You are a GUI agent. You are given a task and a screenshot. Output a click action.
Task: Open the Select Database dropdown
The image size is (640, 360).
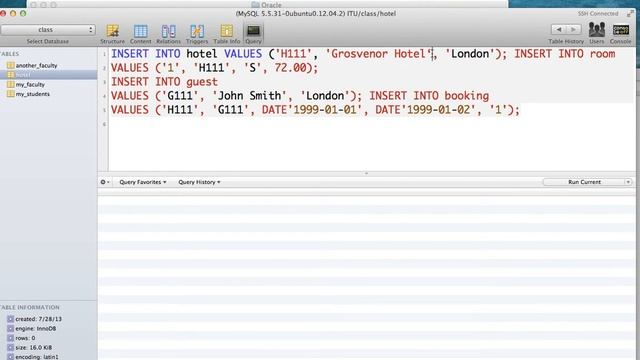pyautogui.click(x=48, y=30)
